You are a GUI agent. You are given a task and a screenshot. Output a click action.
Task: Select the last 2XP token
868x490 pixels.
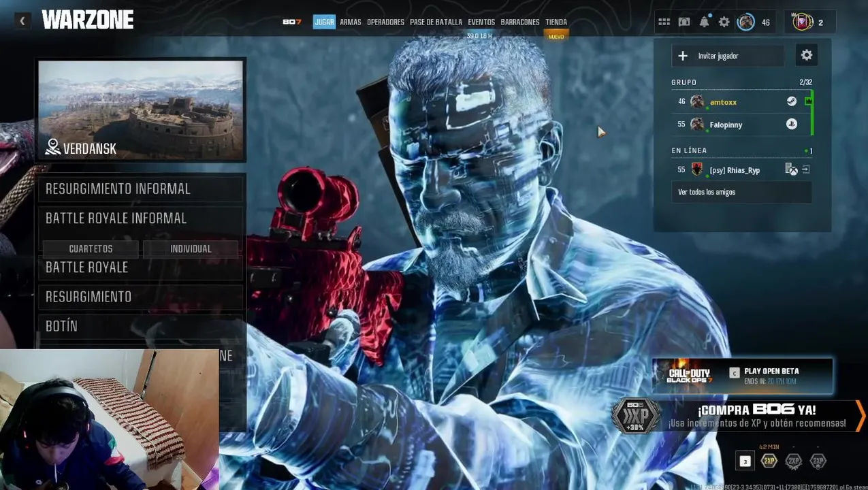click(818, 461)
